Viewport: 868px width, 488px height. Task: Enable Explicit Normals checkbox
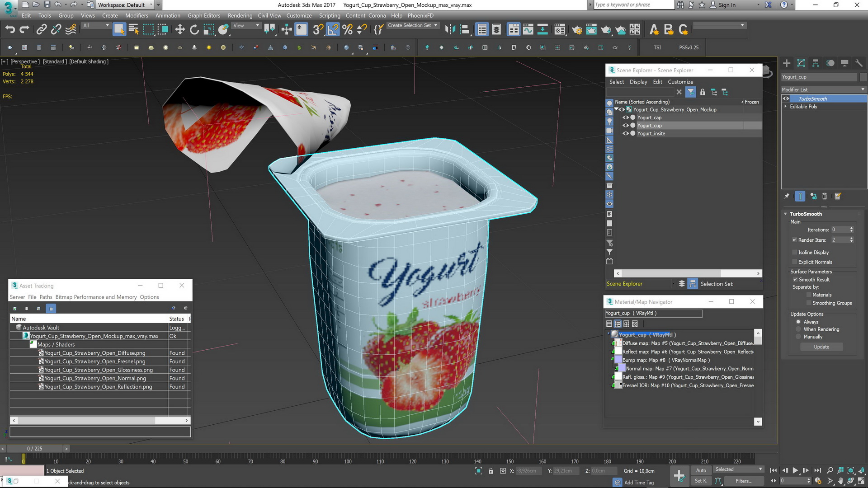(x=795, y=262)
